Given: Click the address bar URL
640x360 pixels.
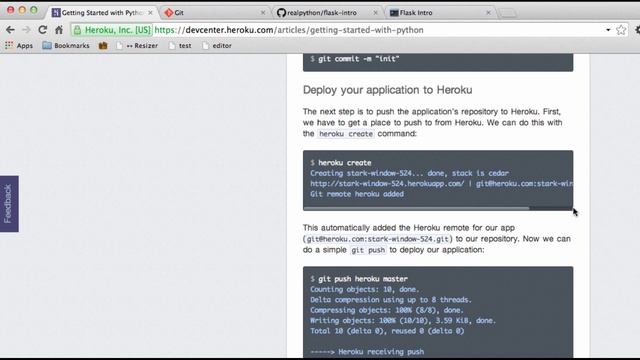Looking at the screenshot, I should [289, 30].
